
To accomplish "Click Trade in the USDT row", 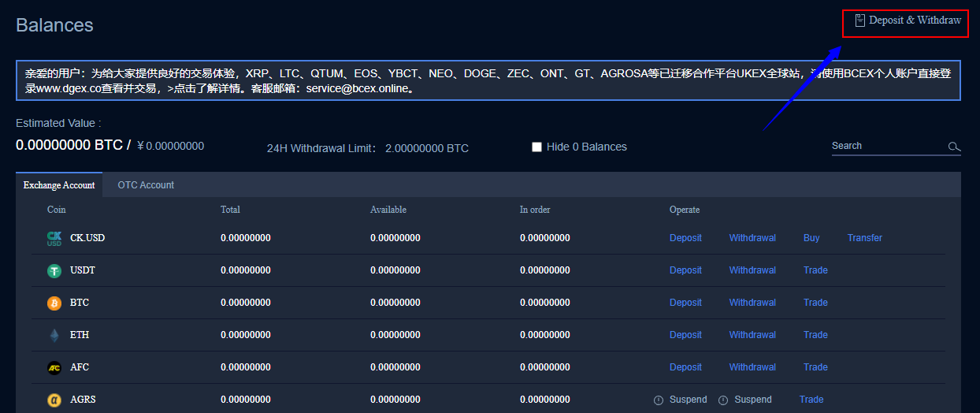I will (x=815, y=270).
